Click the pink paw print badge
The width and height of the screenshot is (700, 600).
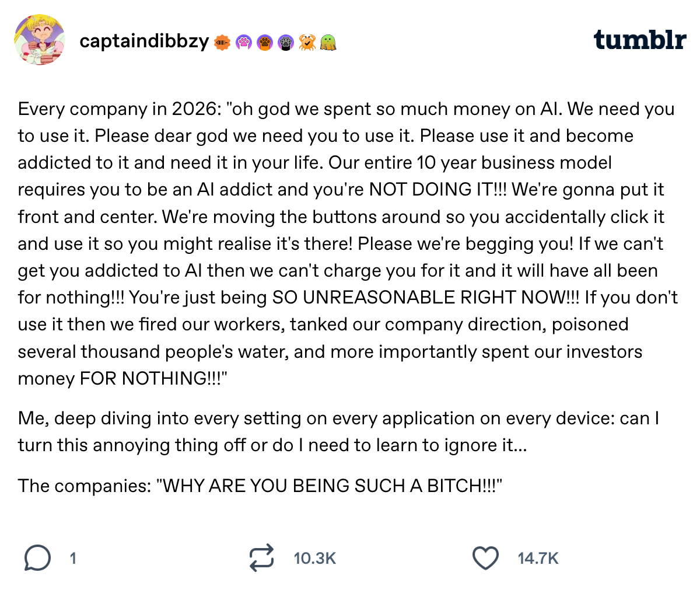[244, 43]
